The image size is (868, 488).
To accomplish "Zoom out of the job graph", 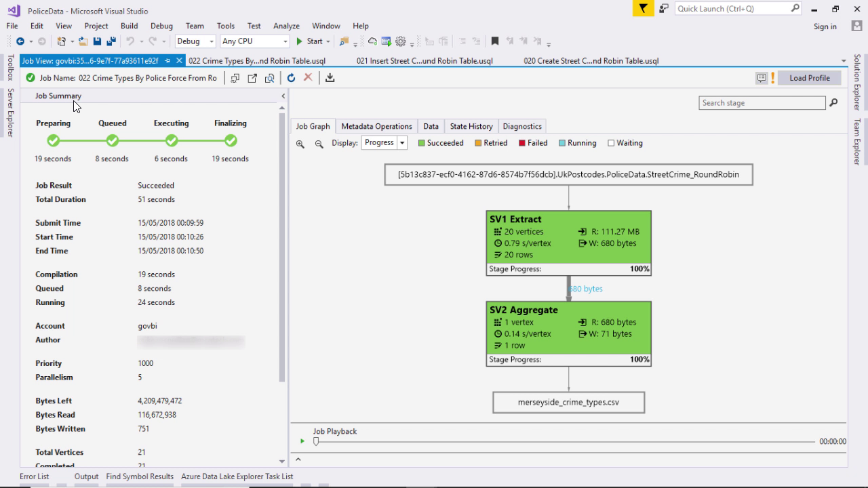I will 319,144.
